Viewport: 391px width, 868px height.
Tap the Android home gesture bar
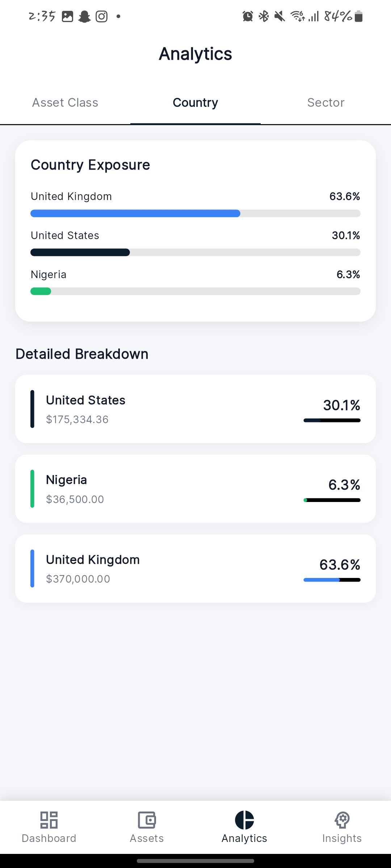click(x=195, y=861)
